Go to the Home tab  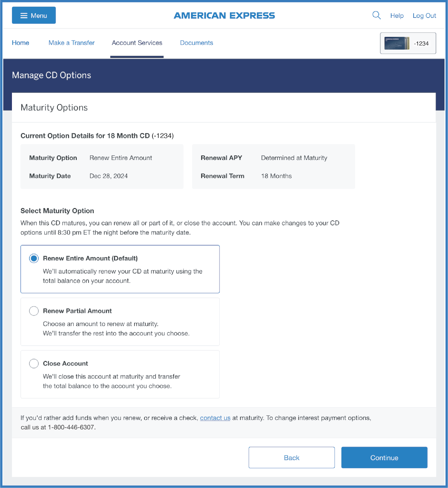coord(20,43)
